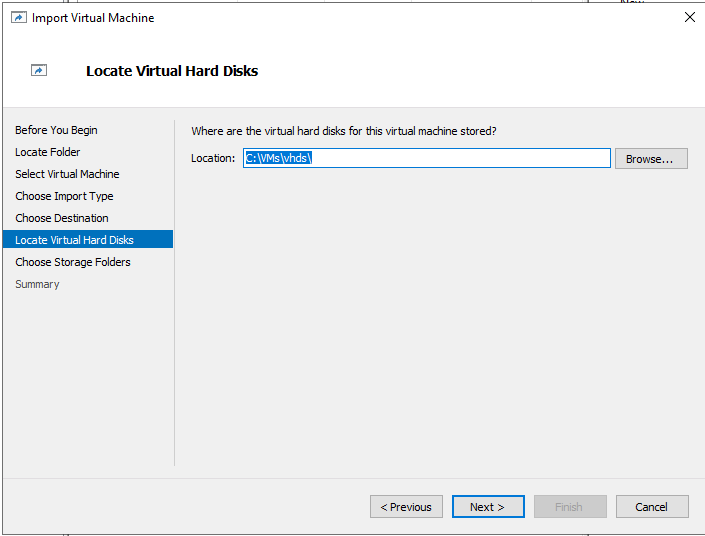Viewport: 705px width, 536px height.
Task: Click the Browse... button
Action: pyautogui.click(x=651, y=159)
